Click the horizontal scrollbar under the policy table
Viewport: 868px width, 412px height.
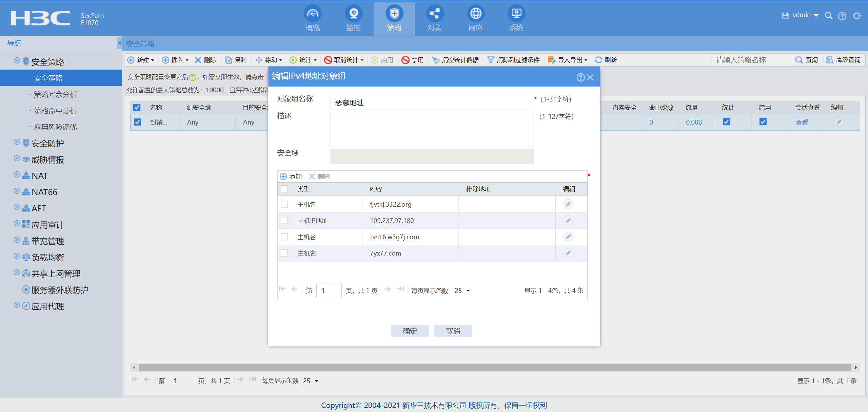pyautogui.click(x=495, y=367)
